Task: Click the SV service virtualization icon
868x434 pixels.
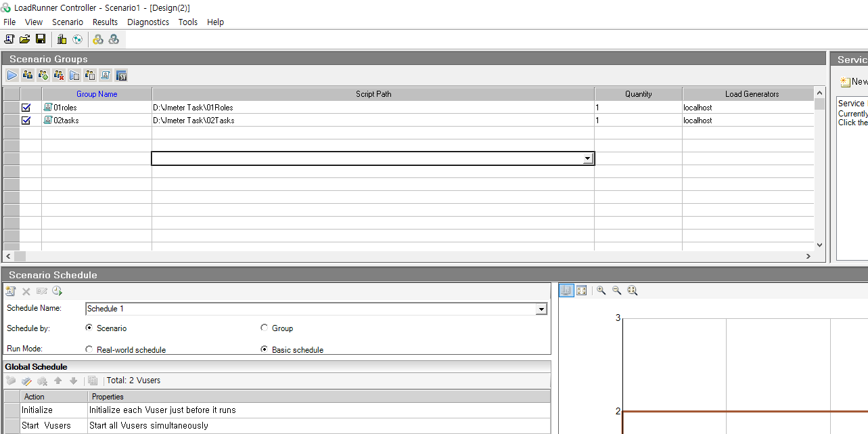Action: pyautogui.click(x=122, y=75)
